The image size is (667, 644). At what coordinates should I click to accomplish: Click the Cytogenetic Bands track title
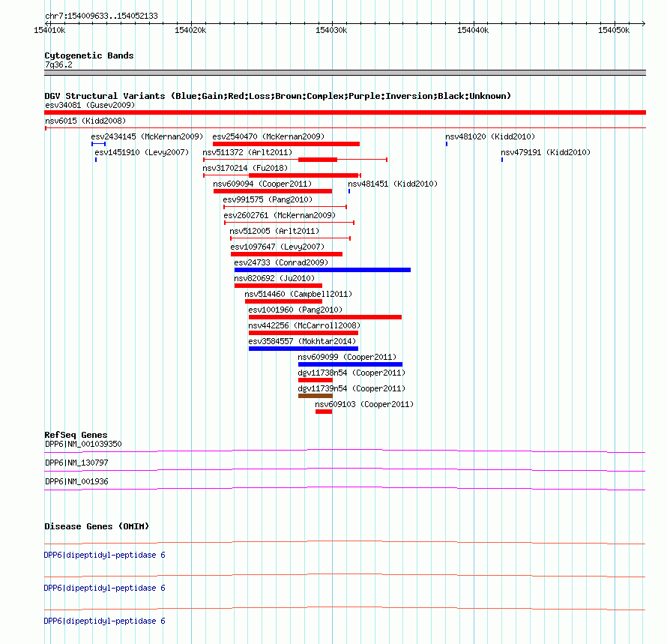click(x=89, y=55)
